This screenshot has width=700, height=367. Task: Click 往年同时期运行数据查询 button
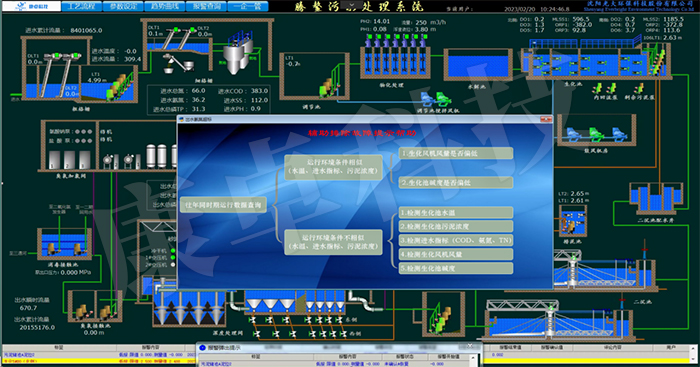click(x=223, y=204)
